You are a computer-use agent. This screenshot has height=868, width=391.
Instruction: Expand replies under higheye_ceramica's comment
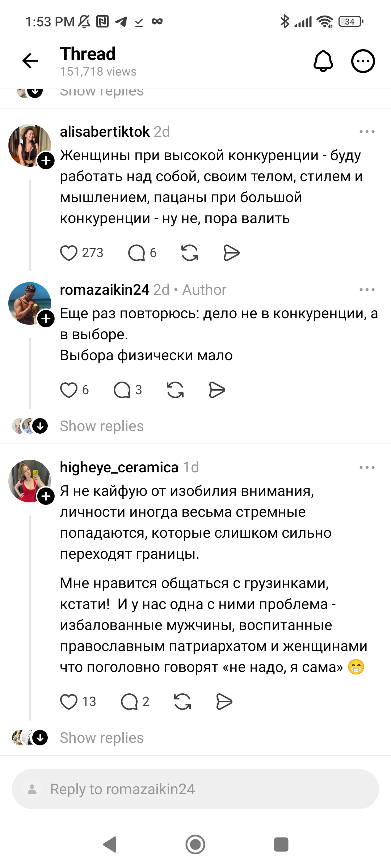(x=102, y=738)
